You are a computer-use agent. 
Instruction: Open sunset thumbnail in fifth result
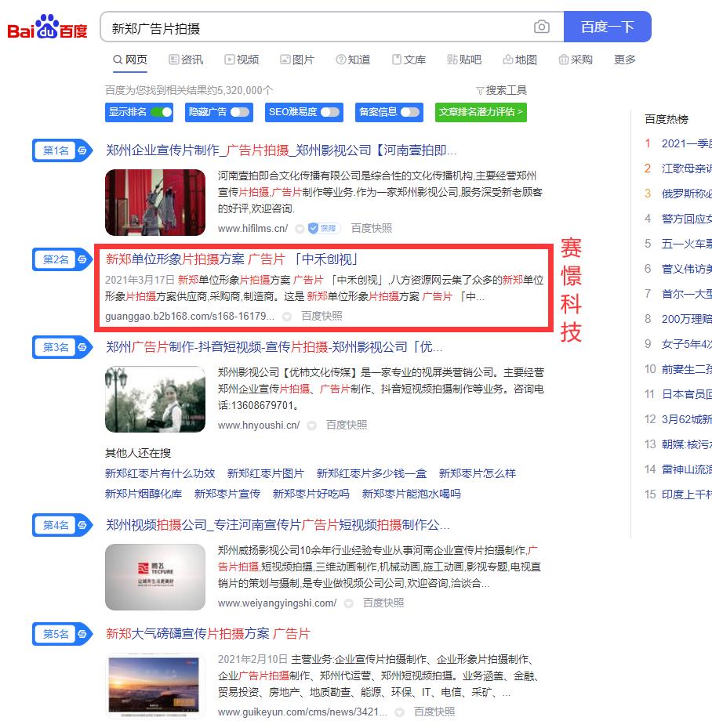[155, 686]
